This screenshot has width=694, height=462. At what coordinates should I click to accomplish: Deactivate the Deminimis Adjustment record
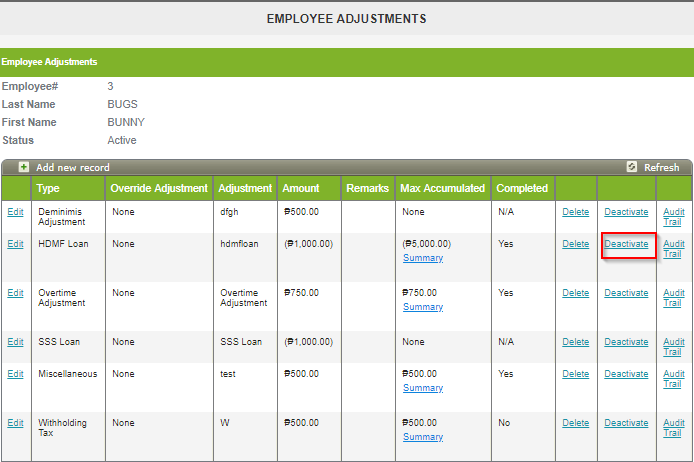(626, 212)
